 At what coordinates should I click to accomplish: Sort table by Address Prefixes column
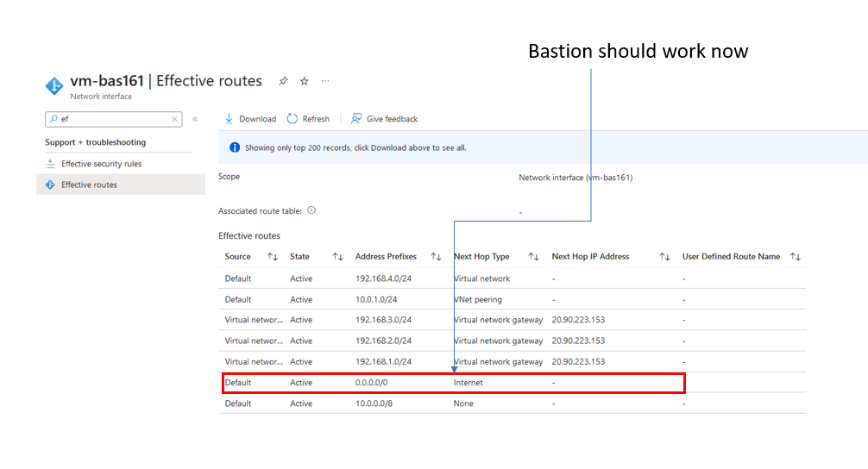[x=437, y=257]
